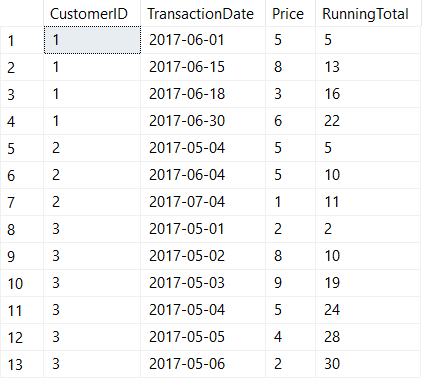Select the TransactionDate column header
Screen dimensions: 426x386
[203, 13]
